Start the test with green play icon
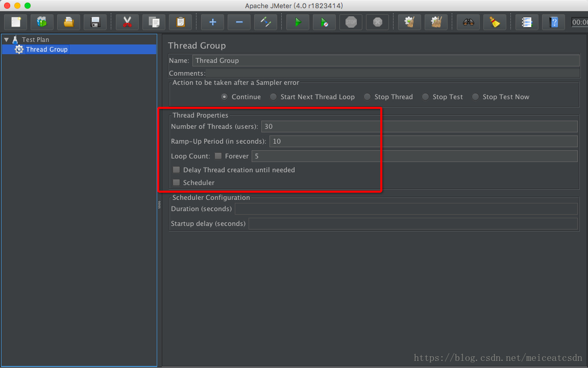588x368 pixels. pyautogui.click(x=298, y=22)
